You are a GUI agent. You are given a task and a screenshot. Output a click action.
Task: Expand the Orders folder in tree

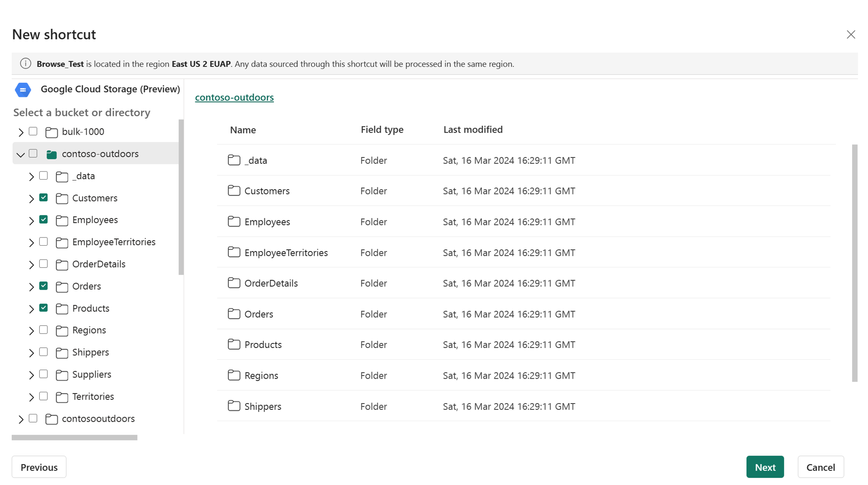click(31, 287)
